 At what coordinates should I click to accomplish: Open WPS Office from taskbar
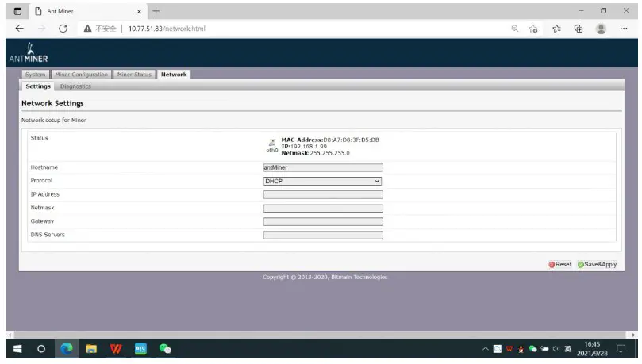coord(116,349)
